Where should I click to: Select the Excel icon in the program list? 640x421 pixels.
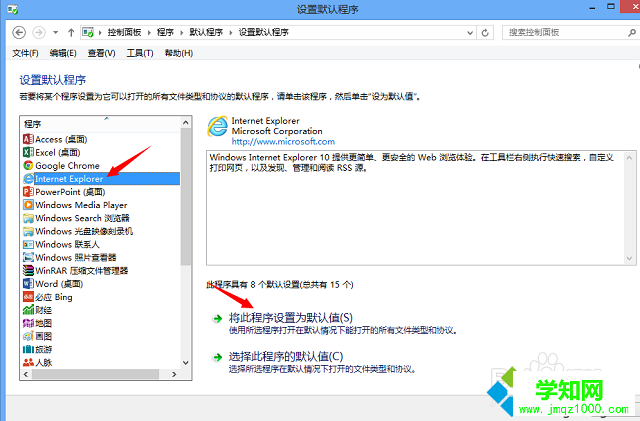28,152
